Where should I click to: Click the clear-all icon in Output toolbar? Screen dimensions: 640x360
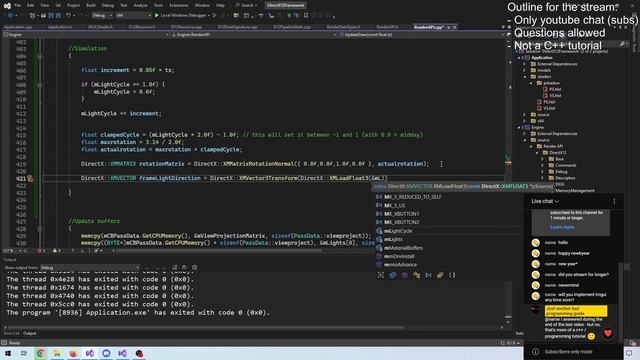tap(174, 267)
